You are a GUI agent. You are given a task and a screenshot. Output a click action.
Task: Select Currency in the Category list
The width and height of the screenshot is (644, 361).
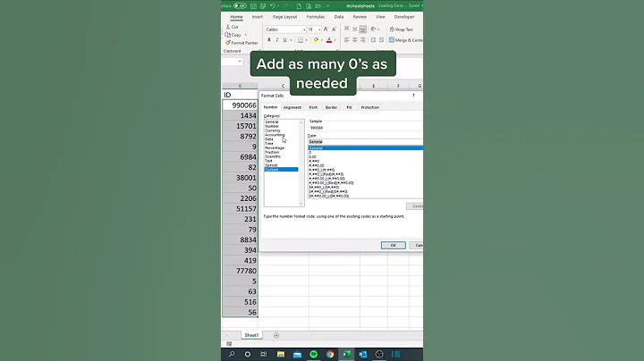pyautogui.click(x=273, y=130)
